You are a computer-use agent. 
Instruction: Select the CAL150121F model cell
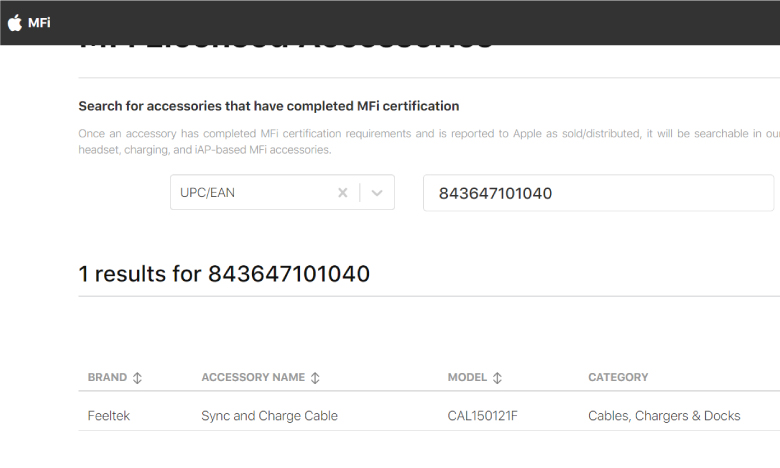pos(482,416)
